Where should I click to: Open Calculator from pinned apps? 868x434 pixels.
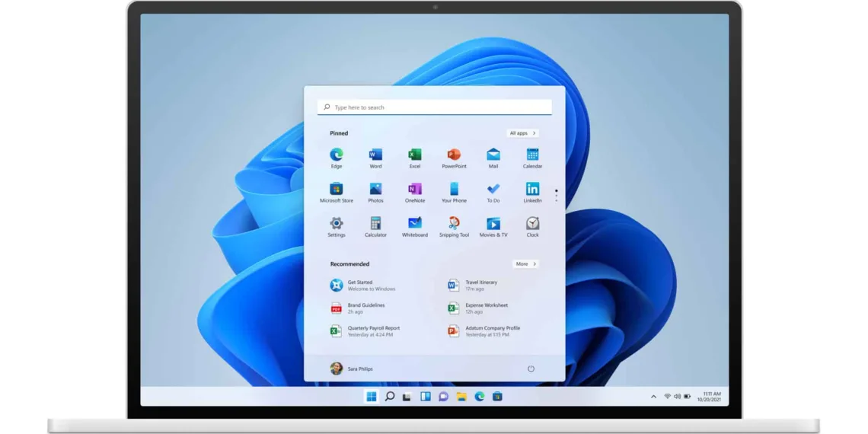point(375,224)
